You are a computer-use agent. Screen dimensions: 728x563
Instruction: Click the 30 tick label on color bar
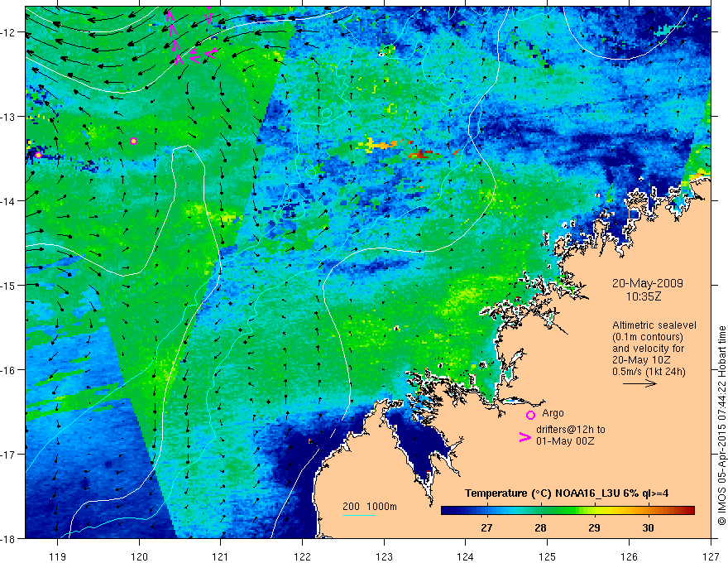click(648, 527)
